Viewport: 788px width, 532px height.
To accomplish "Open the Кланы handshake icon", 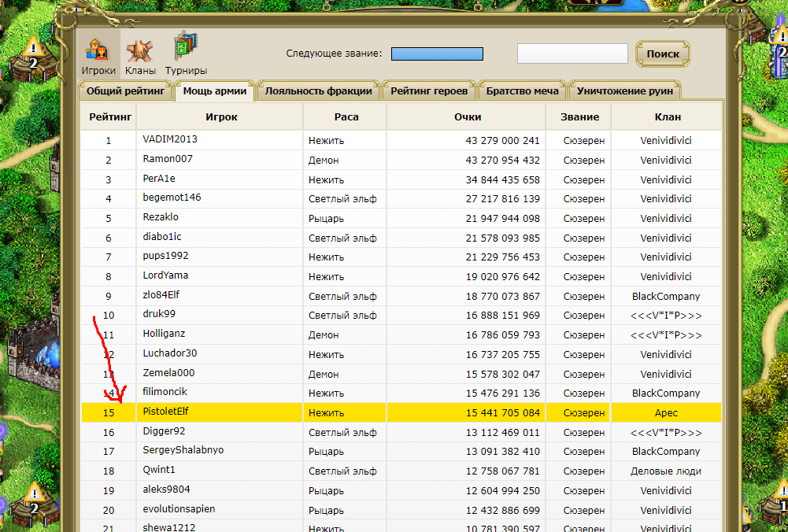I will click(x=139, y=54).
